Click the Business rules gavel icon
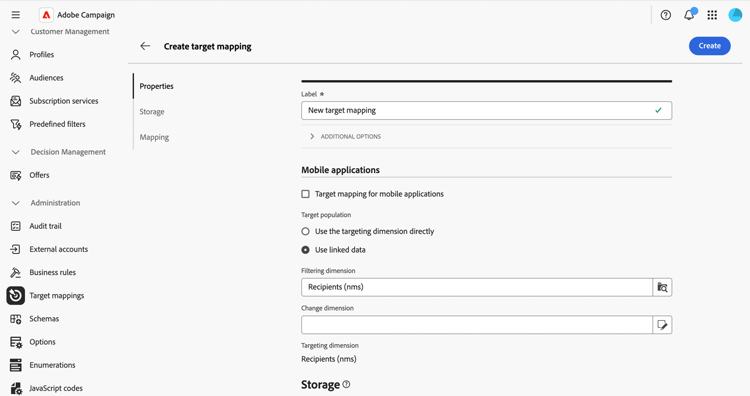The height and width of the screenshot is (396, 750). point(16,273)
